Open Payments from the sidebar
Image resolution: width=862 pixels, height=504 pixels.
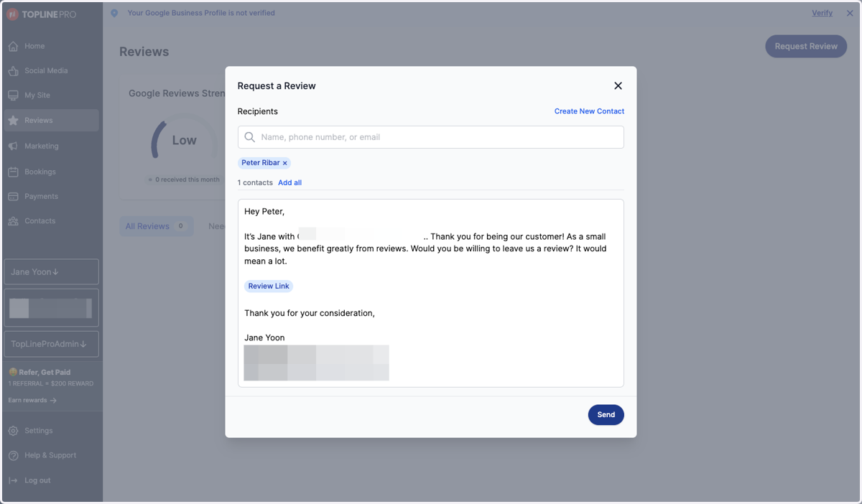[51, 196]
